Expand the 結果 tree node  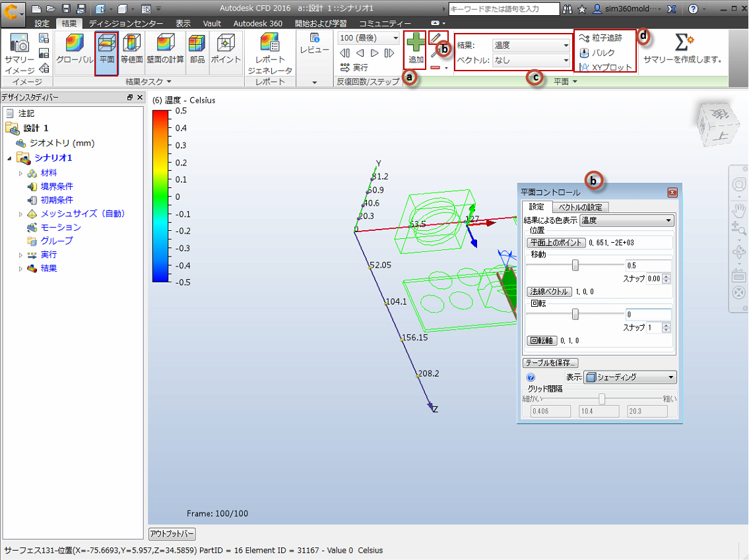[x=20, y=268]
